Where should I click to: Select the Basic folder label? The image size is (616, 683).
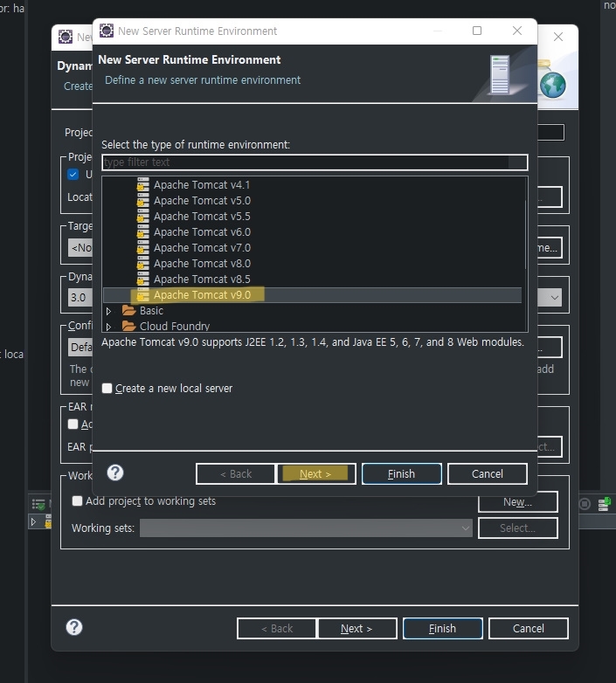pyautogui.click(x=151, y=311)
